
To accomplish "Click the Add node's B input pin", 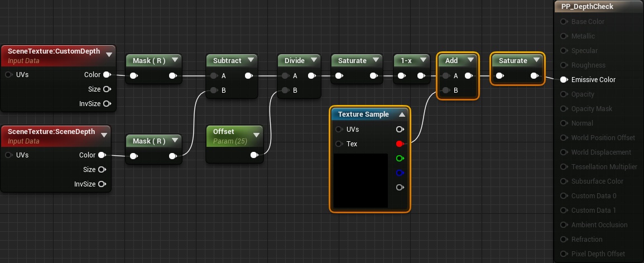I will click(x=446, y=90).
